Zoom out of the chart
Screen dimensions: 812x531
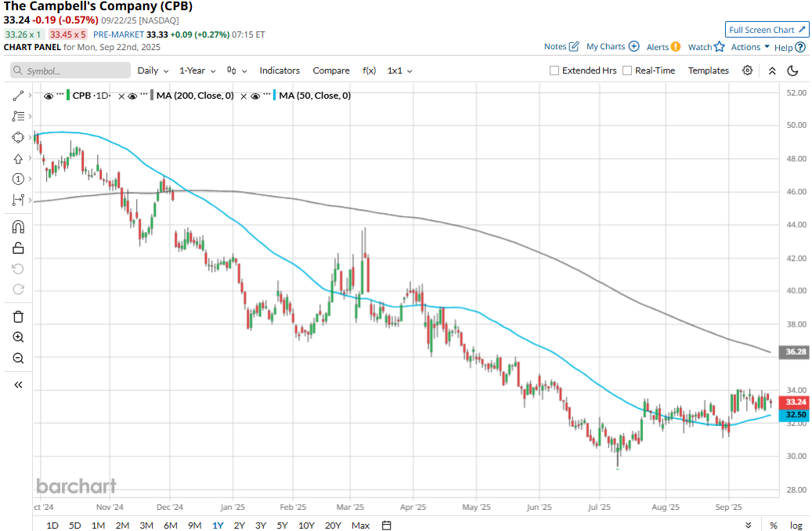click(17, 358)
